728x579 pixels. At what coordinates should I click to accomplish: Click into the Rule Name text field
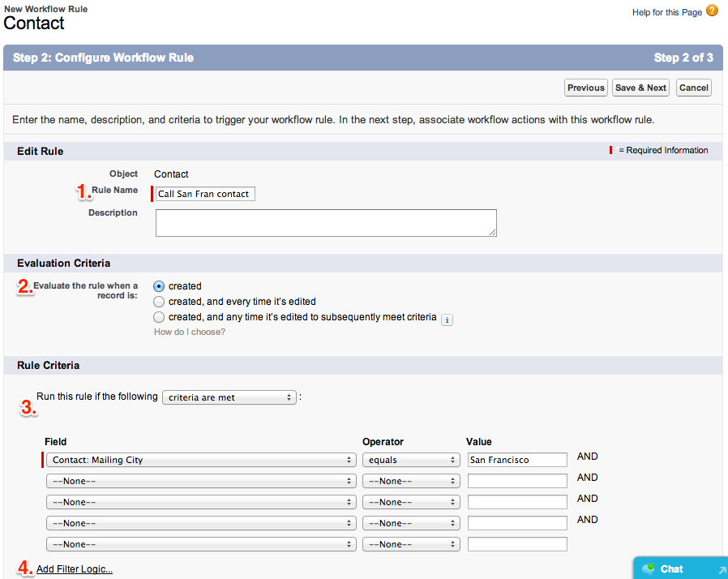coord(205,195)
